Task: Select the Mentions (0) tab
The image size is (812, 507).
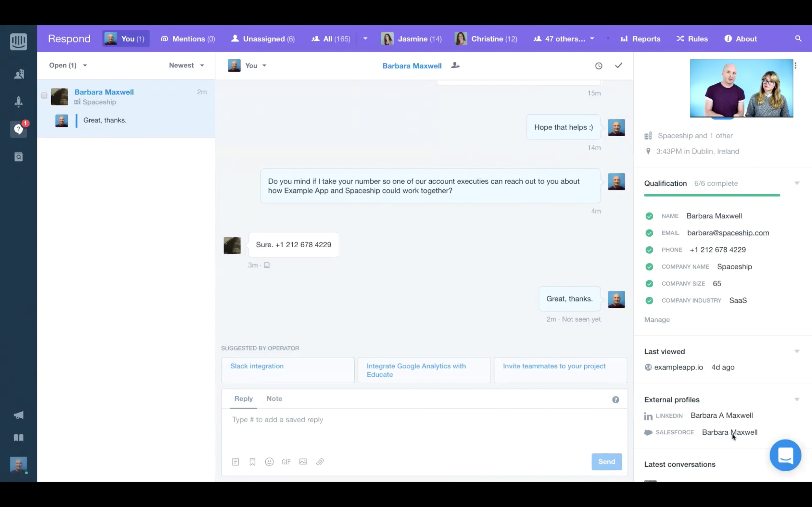Action: [x=188, y=39]
